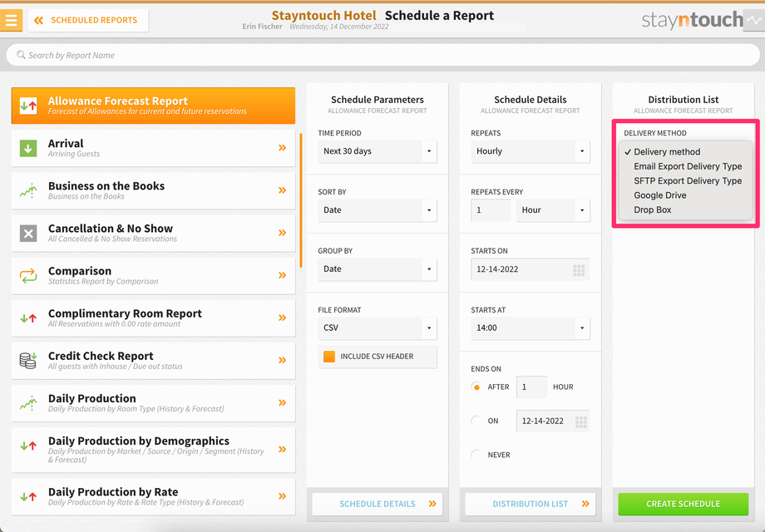Open the Repeats Hourly dropdown
The image size is (765, 532).
click(531, 151)
